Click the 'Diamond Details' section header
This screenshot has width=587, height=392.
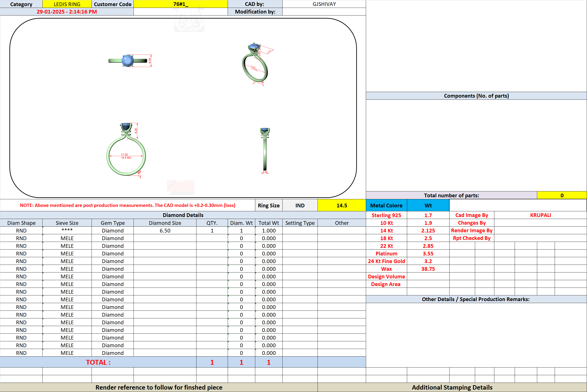pyautogui.click(x=183, y=215)
